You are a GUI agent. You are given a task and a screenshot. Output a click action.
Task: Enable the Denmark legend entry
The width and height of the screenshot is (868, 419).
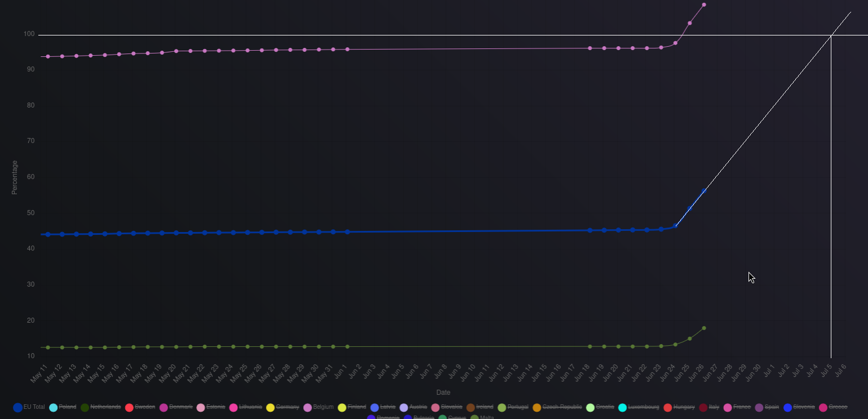click(x=176, y=407)
